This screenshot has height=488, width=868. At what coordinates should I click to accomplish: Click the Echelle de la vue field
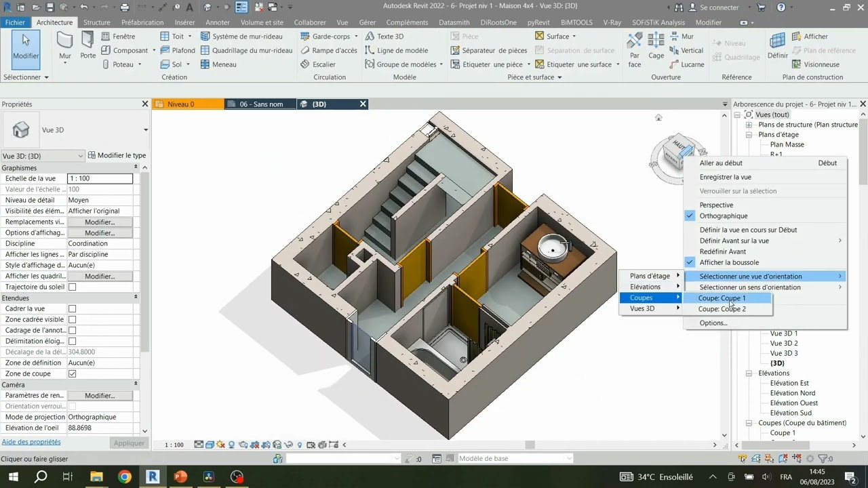click(x=100, y=178)
